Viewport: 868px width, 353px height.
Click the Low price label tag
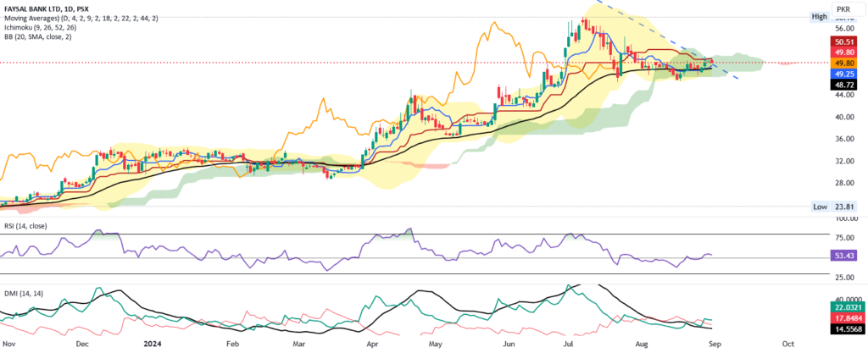[x=818, y=206]
